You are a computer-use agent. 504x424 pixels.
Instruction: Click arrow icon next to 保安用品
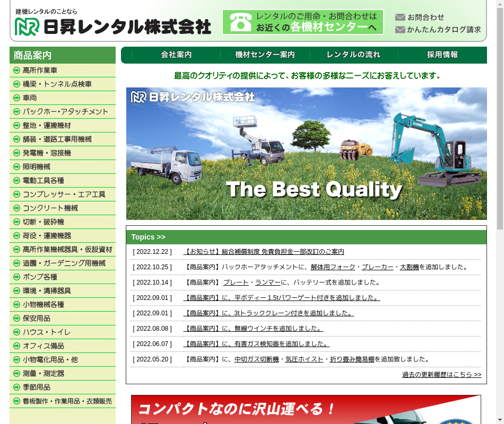click(x=17, y=319)
